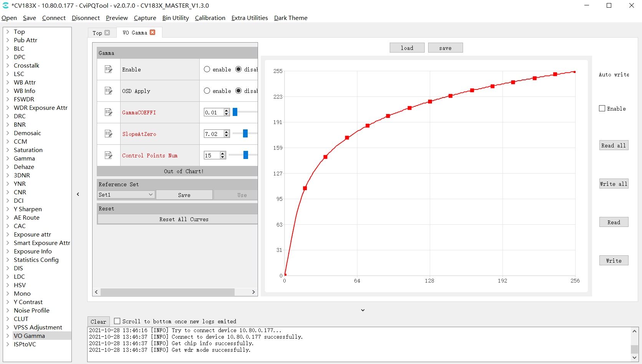Click the gamma panel horizontal scrollbar
This screenshot has height=364, width=642.
[167, 292]
